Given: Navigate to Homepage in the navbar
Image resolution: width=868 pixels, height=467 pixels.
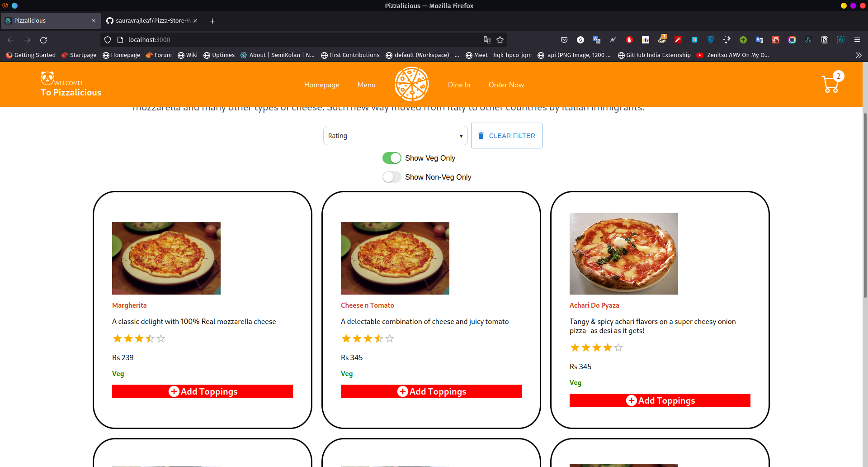Looking at the screenshot, I should [321, 85].
